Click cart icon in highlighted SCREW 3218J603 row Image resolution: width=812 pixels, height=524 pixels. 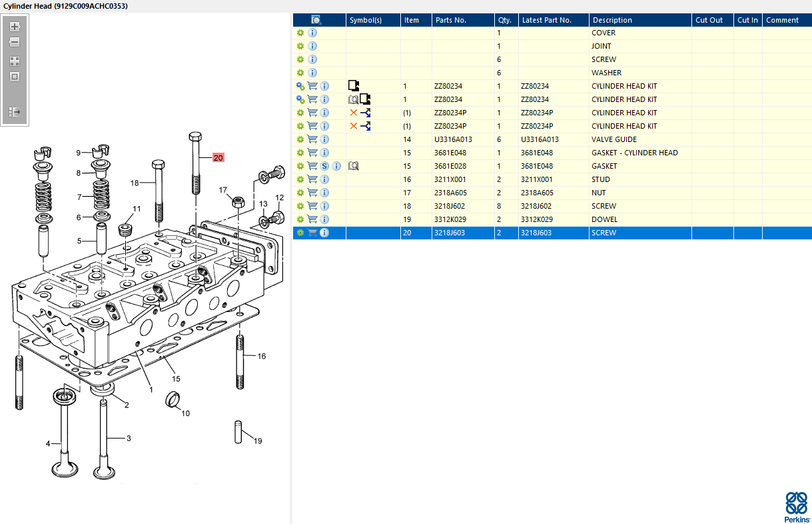tap(312, 233)
